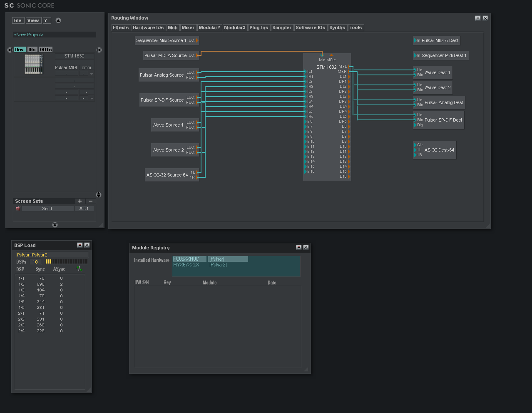
Task: Remove a screen set with minus button
Action: tap(91, 201)
